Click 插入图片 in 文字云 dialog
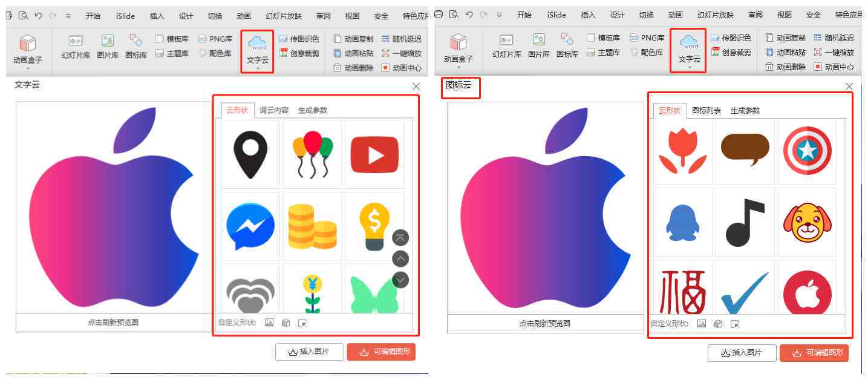 (310, 352)
